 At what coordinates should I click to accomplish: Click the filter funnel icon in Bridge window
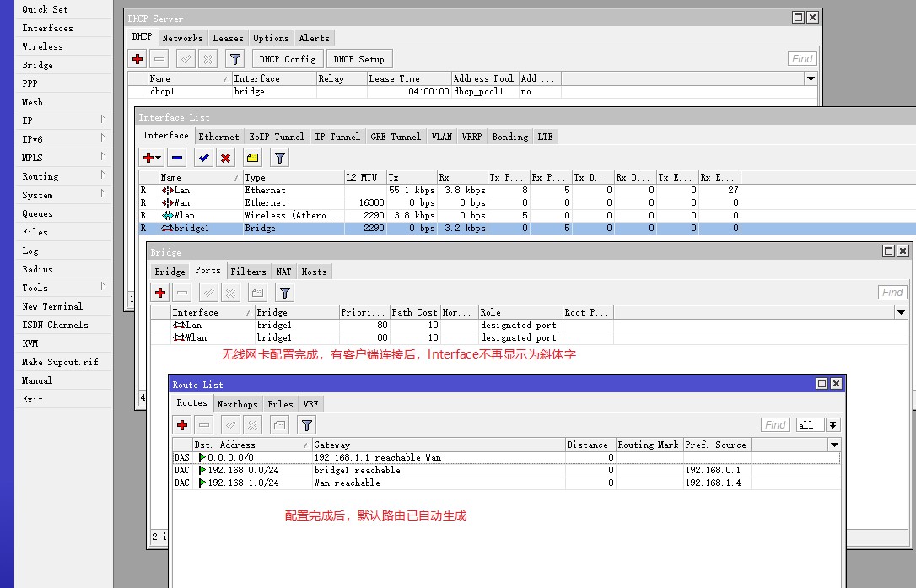click(285, 293)
